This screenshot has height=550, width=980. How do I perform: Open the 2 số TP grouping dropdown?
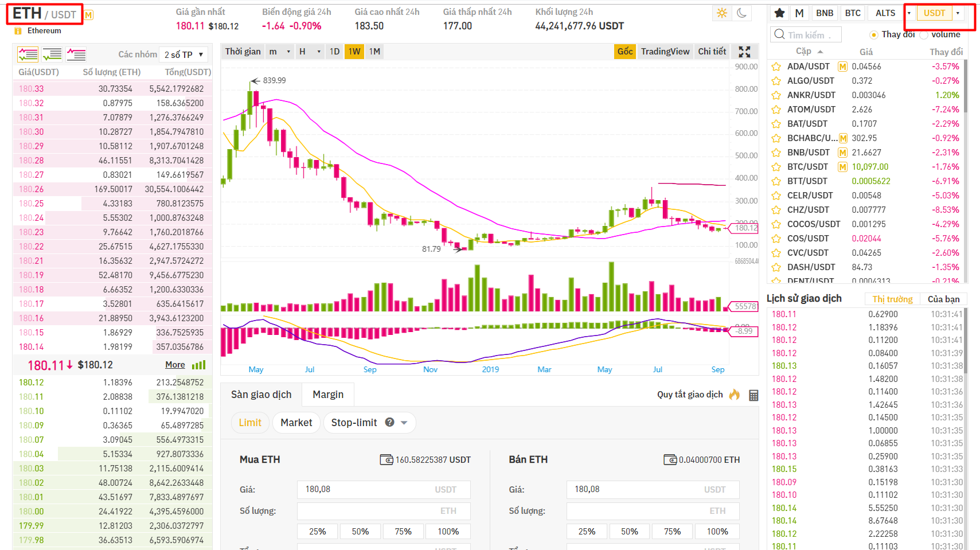click(x=183, y=54)
